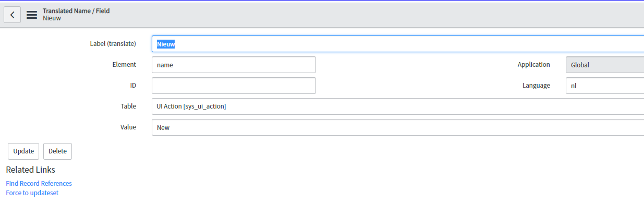Open the Table field UI Action [sys_ui_action]
Image resolution: width=644 pixels, height=203 pixels.
[x=398, y=106]
